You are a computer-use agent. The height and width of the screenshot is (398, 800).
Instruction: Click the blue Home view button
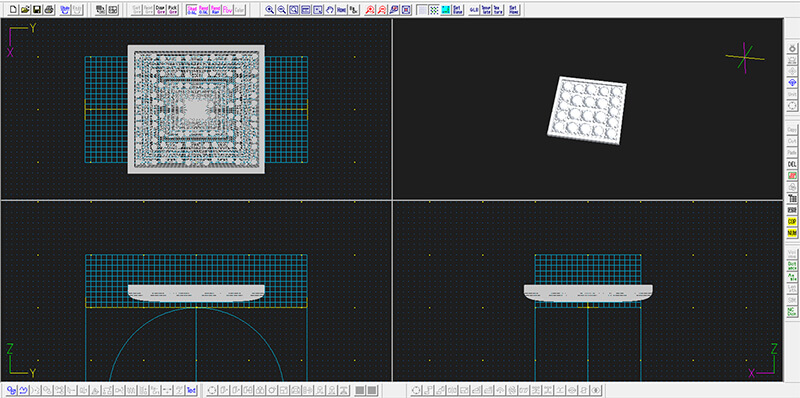(341, 9)
